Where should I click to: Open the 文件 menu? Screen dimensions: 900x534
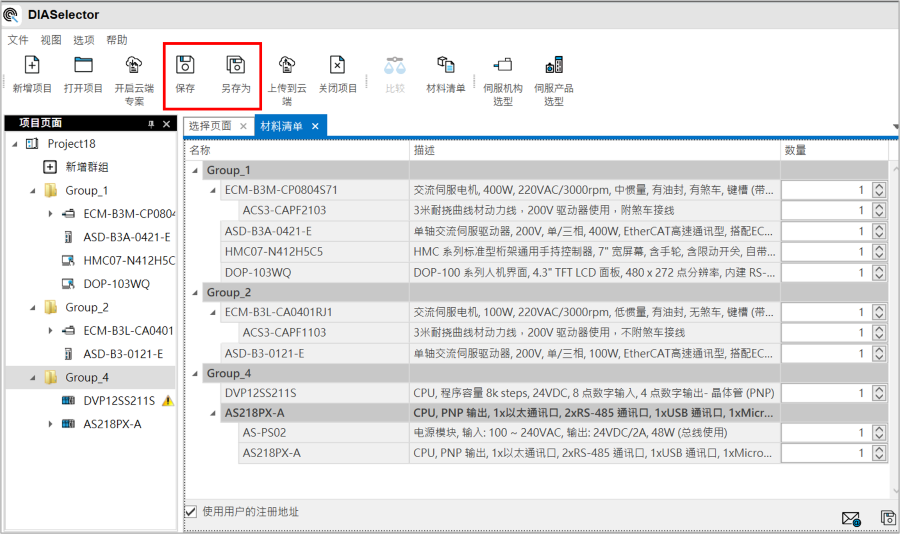pyautogui.click(x=18, y=40)
